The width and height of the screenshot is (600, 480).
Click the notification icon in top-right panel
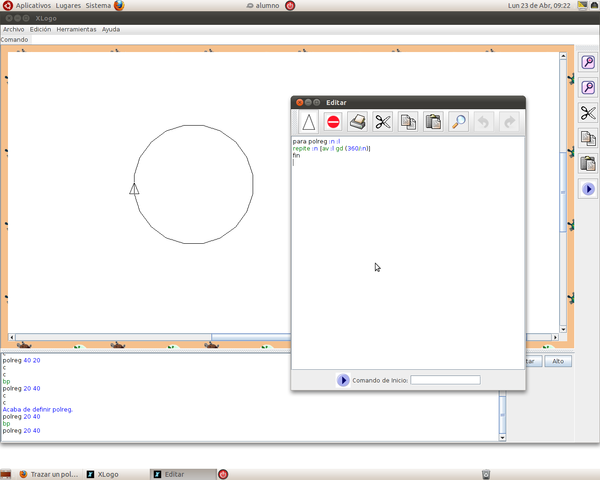tap(582, 5)
